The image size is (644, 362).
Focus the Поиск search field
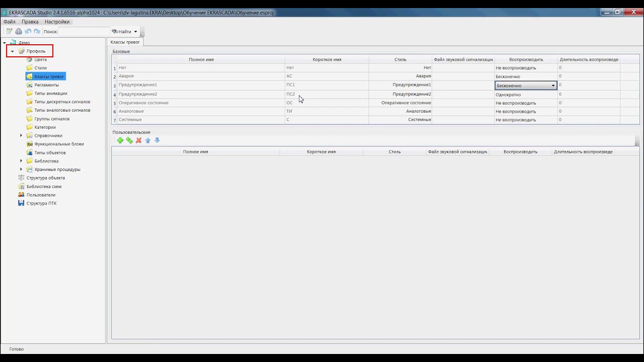pos(84,32)
